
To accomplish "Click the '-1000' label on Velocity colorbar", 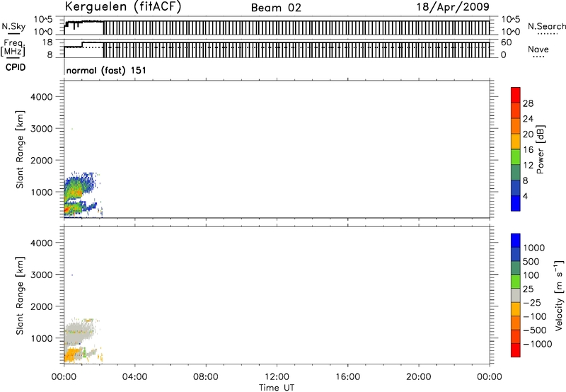I will coord(538,344).
